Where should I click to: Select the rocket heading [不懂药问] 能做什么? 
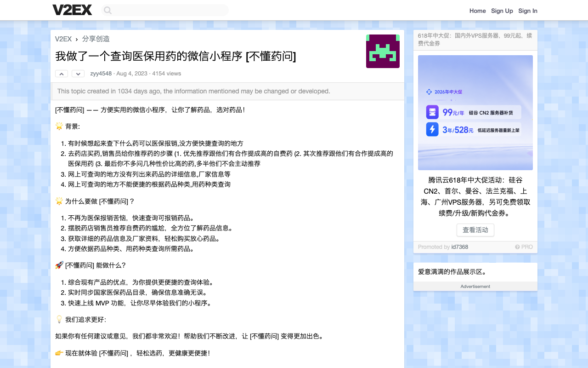click(90, 265)
